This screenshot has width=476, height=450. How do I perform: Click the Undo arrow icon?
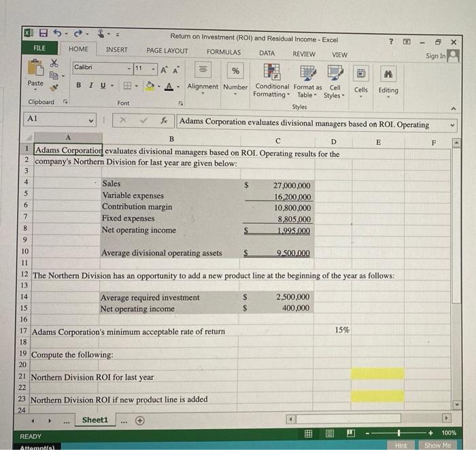tap(57, 33)
